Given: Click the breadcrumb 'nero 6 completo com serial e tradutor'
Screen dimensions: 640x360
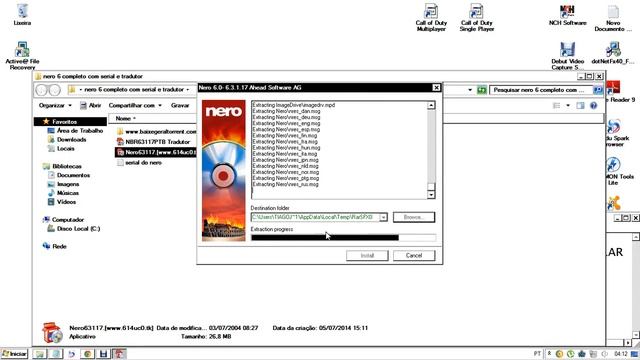Looking at the screenshot, I should 134,89.
